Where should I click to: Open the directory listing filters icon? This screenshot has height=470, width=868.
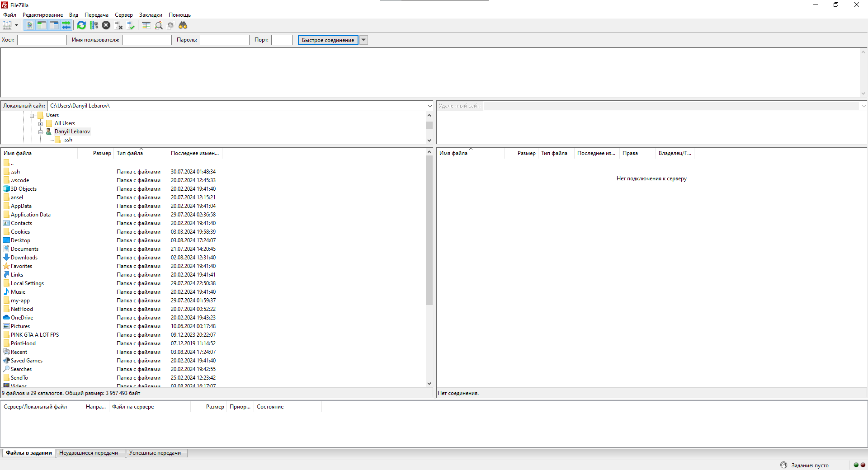(146, 25)
